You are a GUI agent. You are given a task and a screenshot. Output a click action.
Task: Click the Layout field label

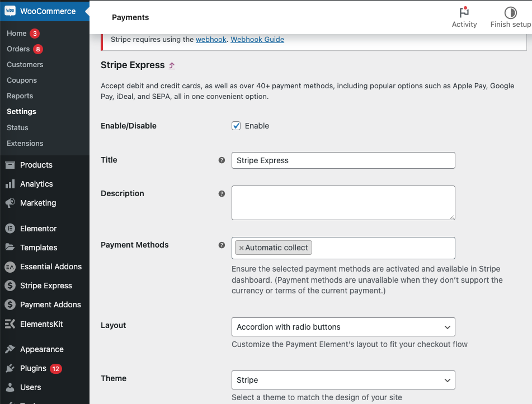(114, 325)
